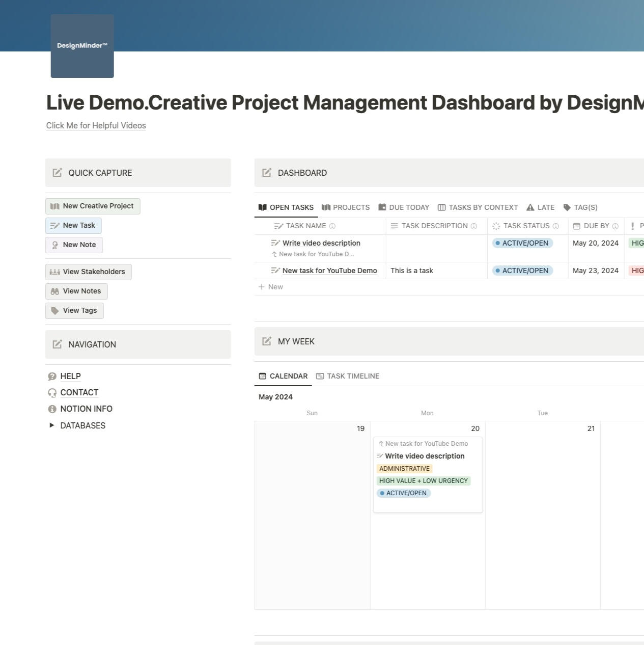Viewport: 644px width, 645px height.
Task: Switch to the Task Timeline tab
Action: 348,376
